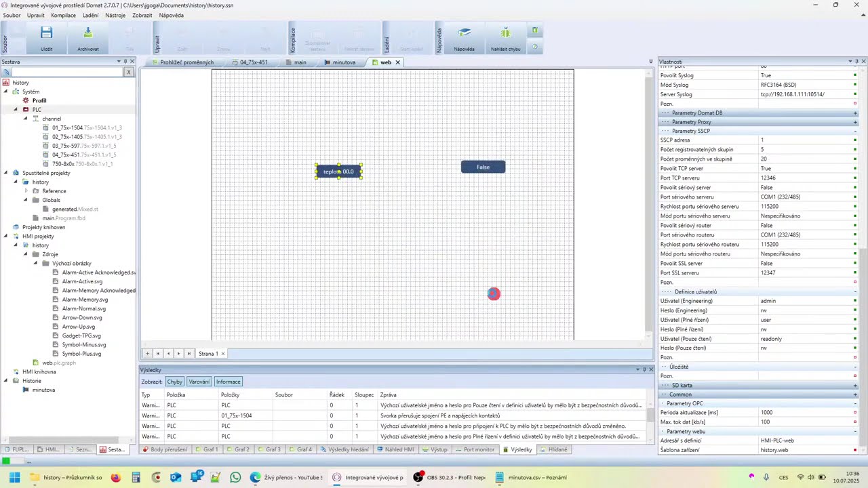868x488 pixels.
Task: Click the Alarm-Active.svg file icon
Action: 56,281
